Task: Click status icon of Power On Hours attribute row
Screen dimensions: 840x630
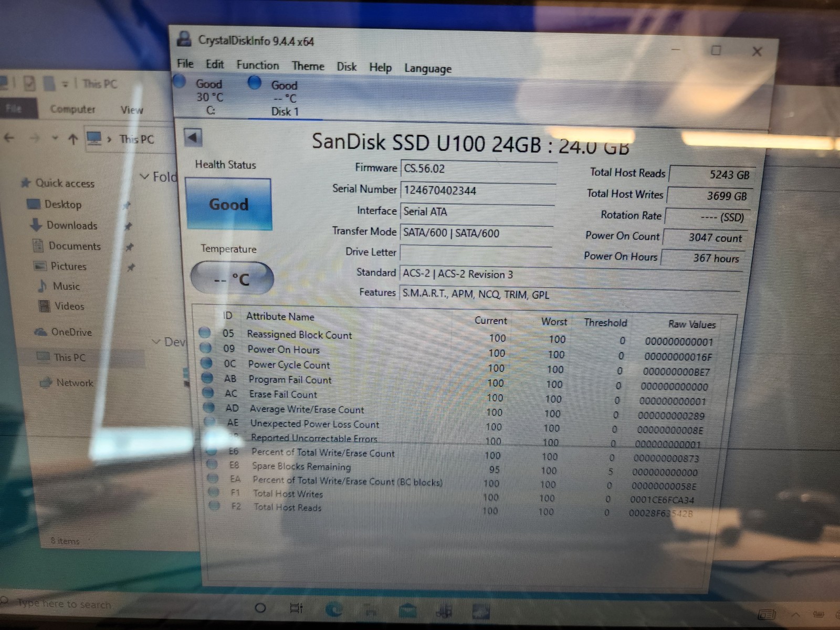Action: [206, 348]
